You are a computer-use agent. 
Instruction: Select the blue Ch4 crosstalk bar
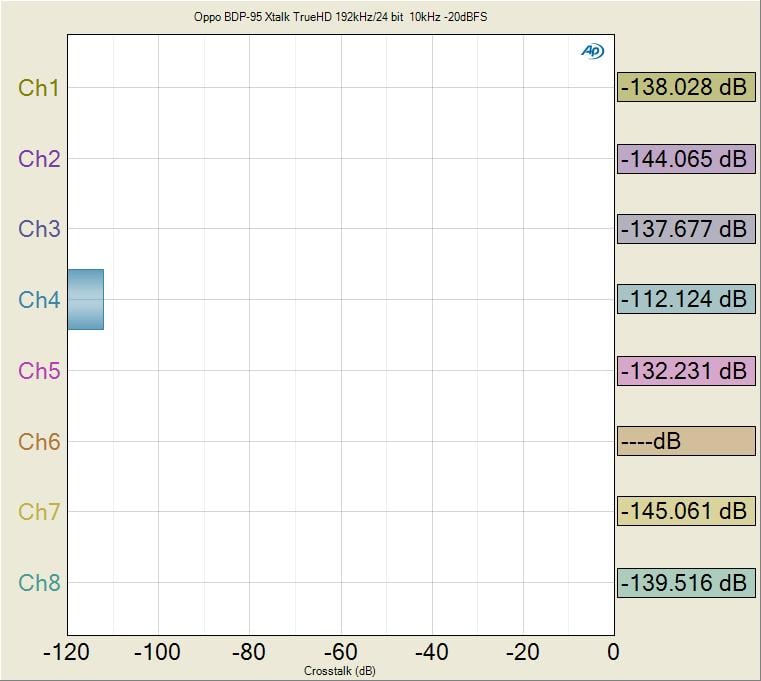(85, 299)
